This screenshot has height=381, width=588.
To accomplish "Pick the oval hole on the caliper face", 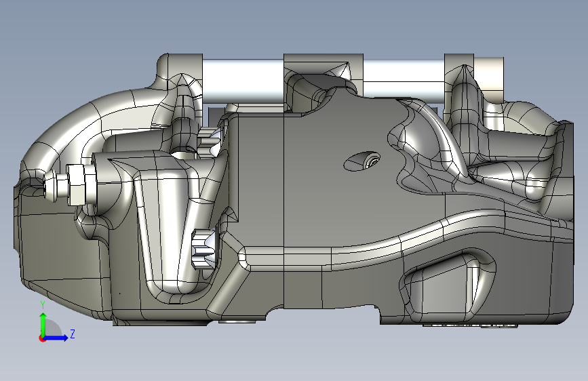I will [x=362, y=161].
